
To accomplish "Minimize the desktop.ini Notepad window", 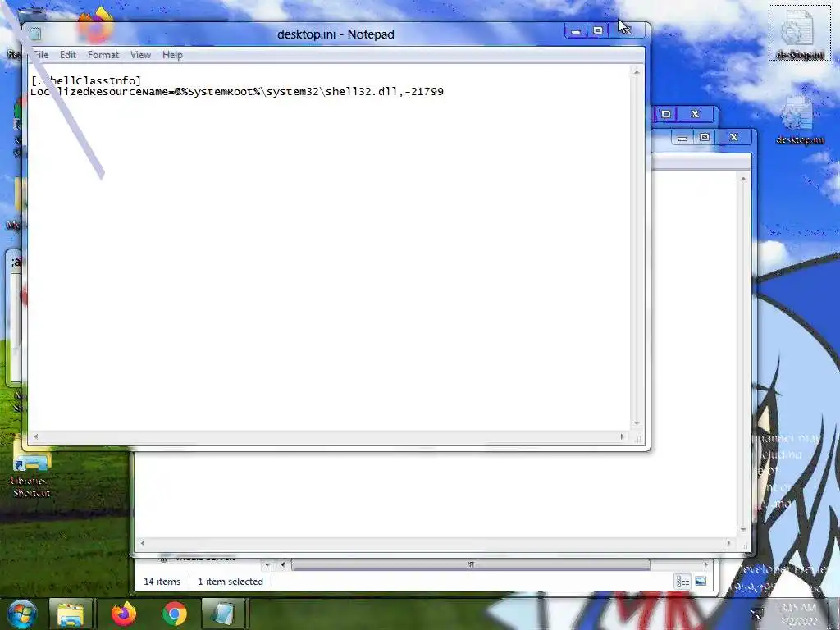I will pos(576,32).
